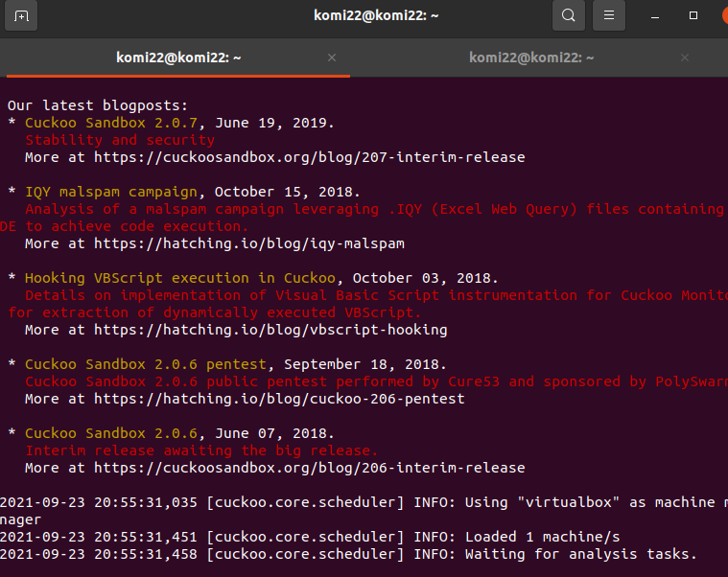The image size is (728, 577).
Task: Click 'Interim release awaiting the big release.' line
Action: [201, 450]
